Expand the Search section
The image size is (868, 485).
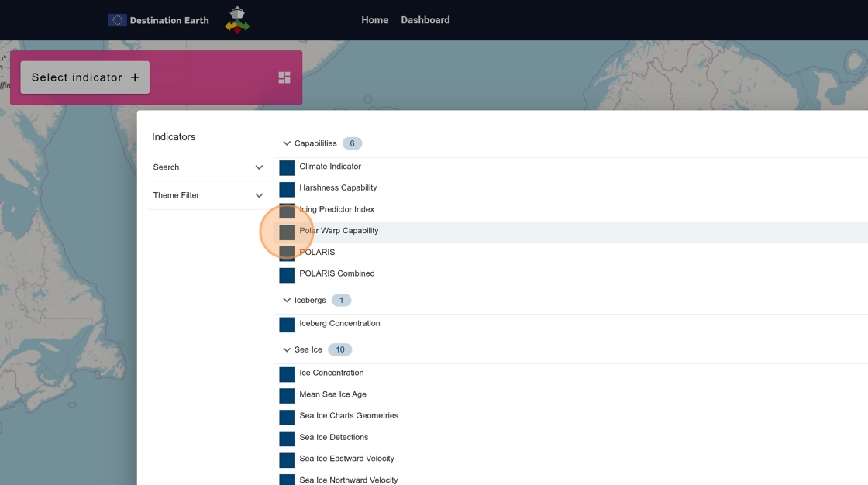(x=208, y=167)
